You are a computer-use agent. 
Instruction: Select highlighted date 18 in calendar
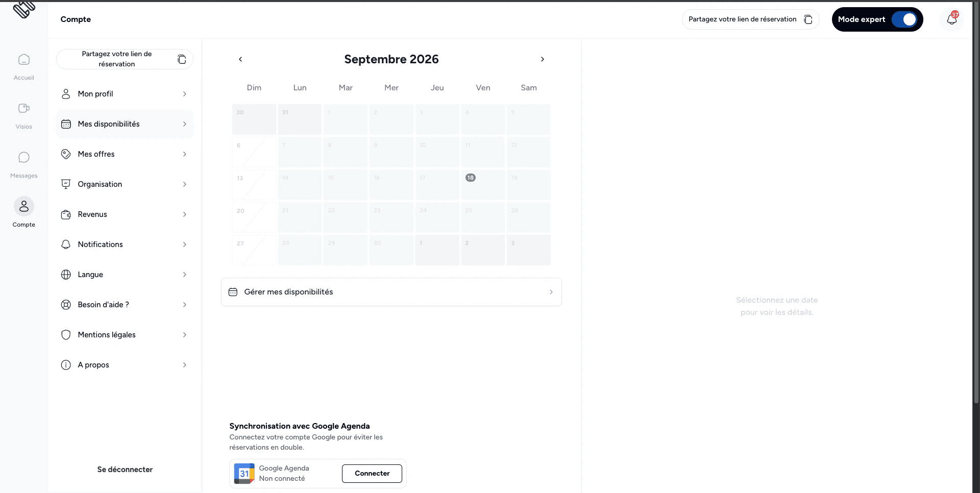pyautogui.click(x=471, y=178)
